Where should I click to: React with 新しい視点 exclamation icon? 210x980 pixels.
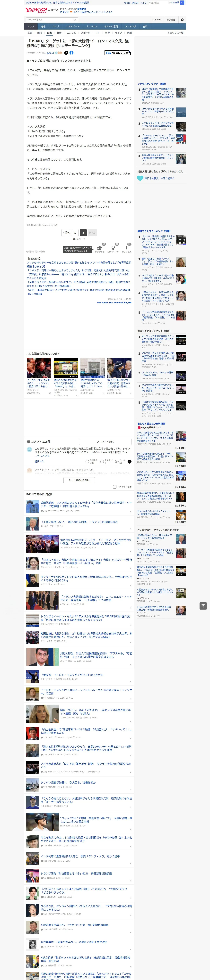tap(127, 248)
